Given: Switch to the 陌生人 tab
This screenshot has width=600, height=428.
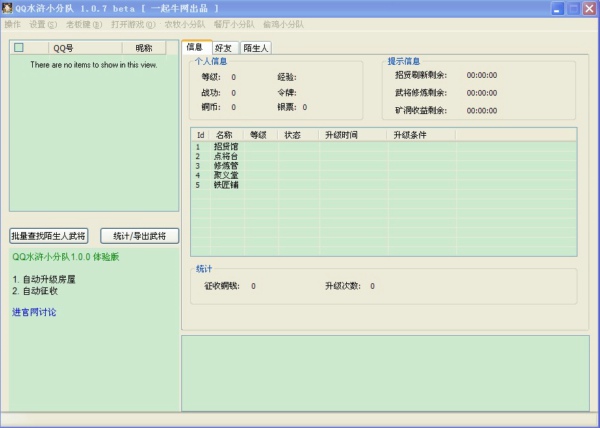Looking at the screenshot, I should click(x=256, y=48).
